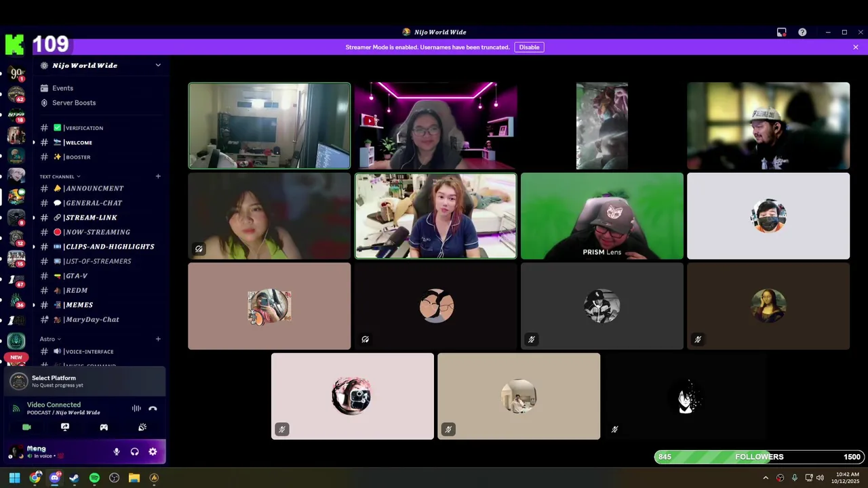The width and height of the screenshot is (868, 488).
Task: Switch to Chrome in taskbar
Action: (x=35, y=478)
